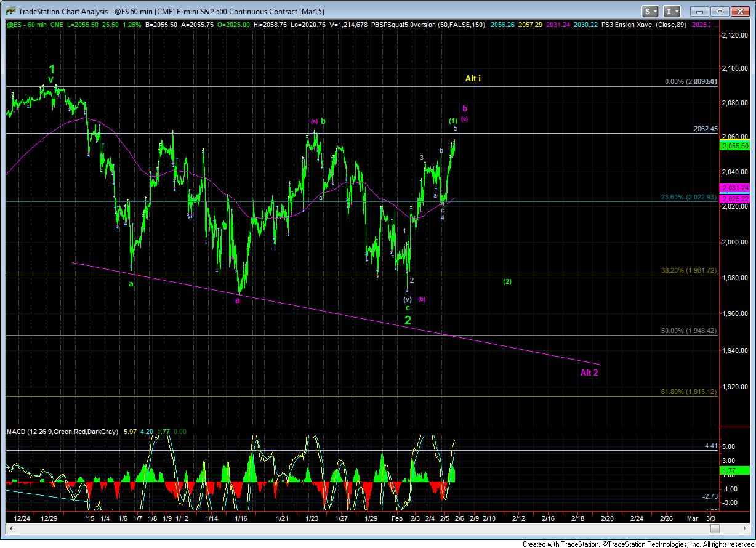Click the magenta 2,031.24 price axis marker
Image resolution: width=756 pixels, height=548 pixels.
coord(734,188)
